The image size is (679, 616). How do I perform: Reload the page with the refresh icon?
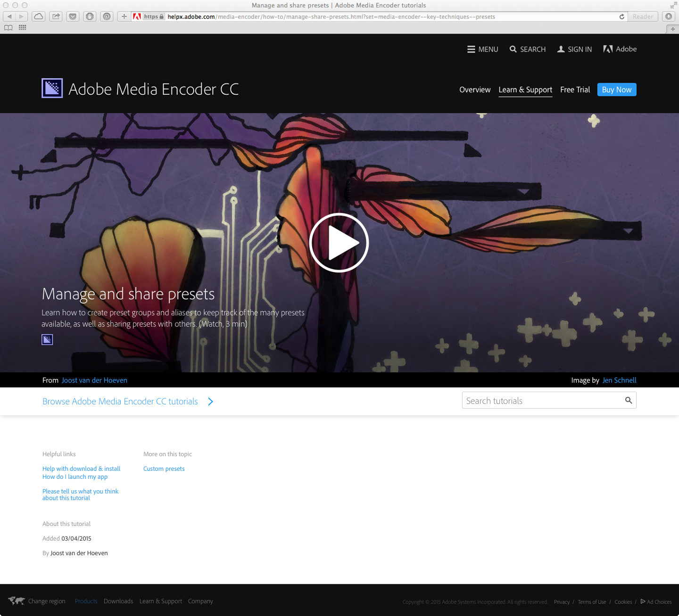click(622, 16)
